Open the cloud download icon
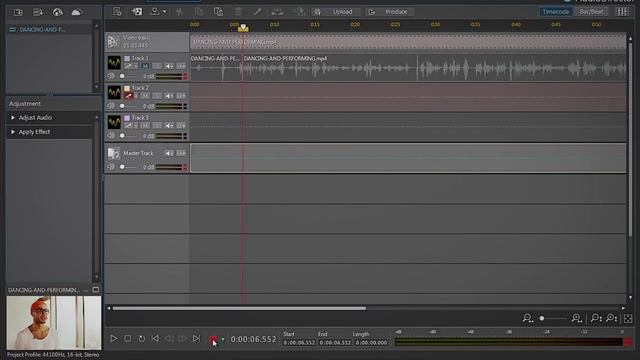 coord(58,12)
